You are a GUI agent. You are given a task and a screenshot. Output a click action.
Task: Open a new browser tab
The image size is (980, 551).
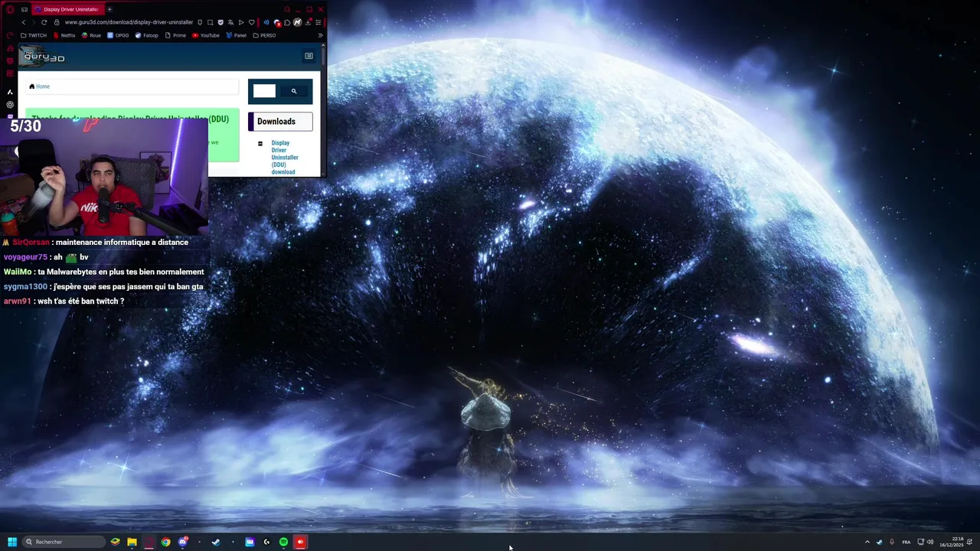pos(109,9)
